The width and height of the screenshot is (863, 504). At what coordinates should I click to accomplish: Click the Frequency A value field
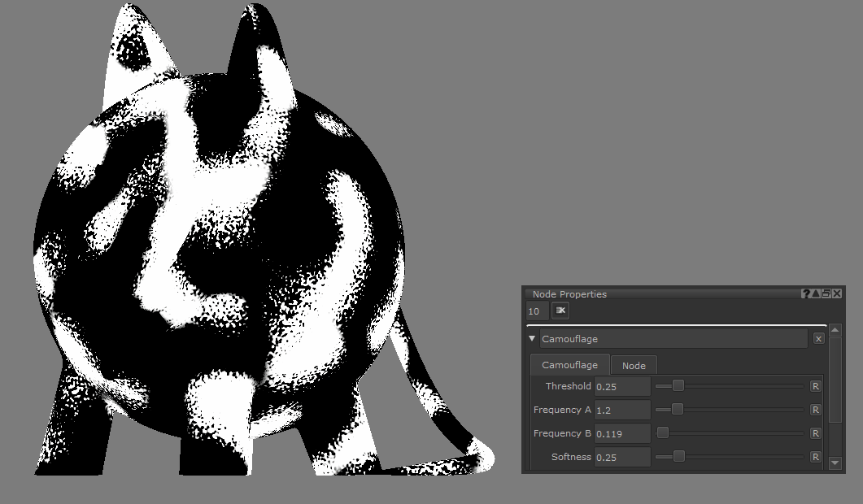(622, 410)
